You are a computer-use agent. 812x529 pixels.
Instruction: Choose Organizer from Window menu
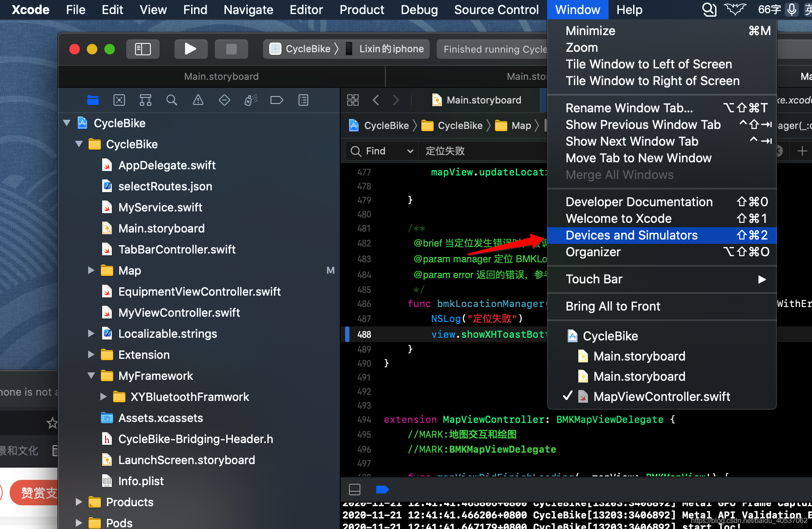pos(662,252)
